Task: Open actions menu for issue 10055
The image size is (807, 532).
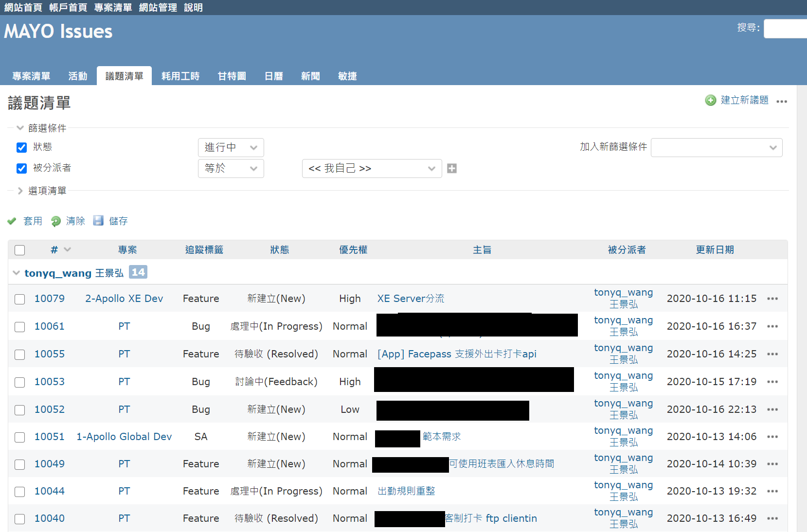Action: click(772, 354)
